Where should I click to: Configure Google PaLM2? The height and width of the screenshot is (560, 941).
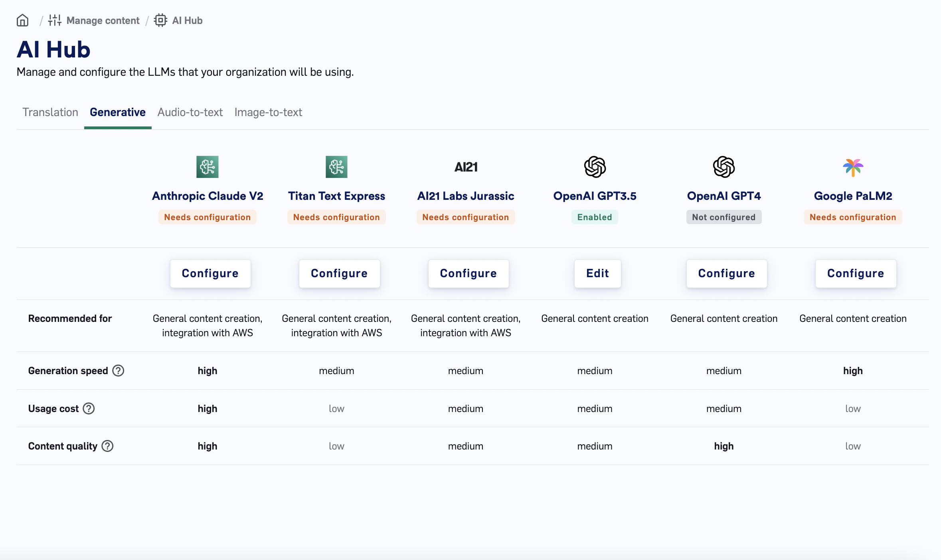pos(856,273)
